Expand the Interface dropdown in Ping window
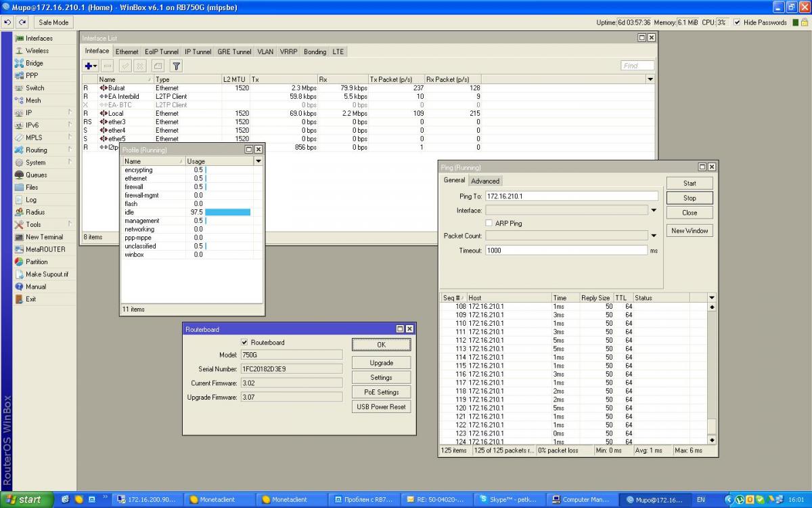This screenshot has height=508, width=812. point(654,211)
